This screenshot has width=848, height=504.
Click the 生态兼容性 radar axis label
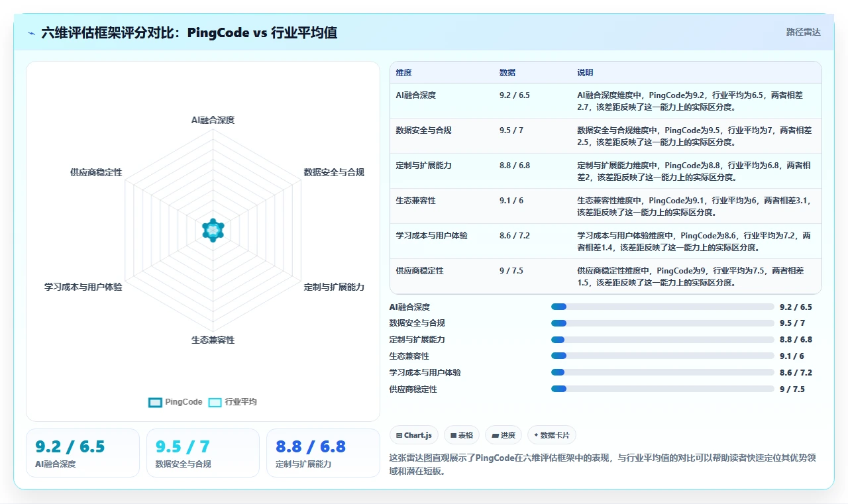coord(213,340)
